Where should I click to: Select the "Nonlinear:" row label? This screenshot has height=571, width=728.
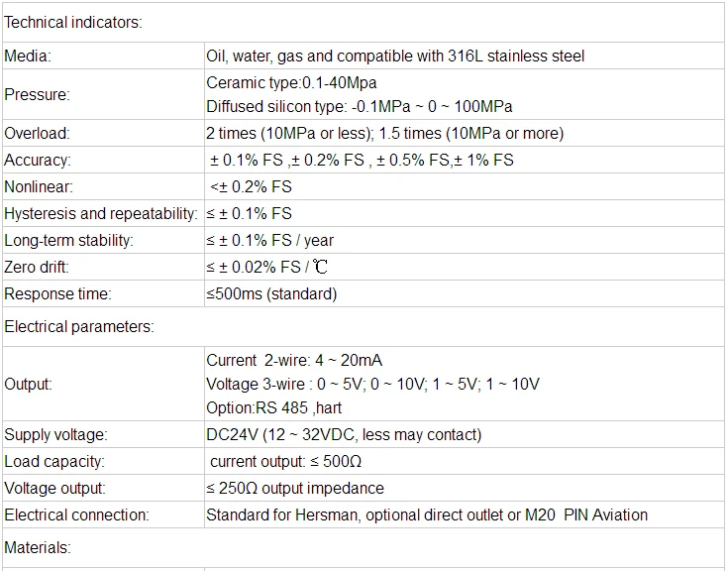[x=39, y=187]
